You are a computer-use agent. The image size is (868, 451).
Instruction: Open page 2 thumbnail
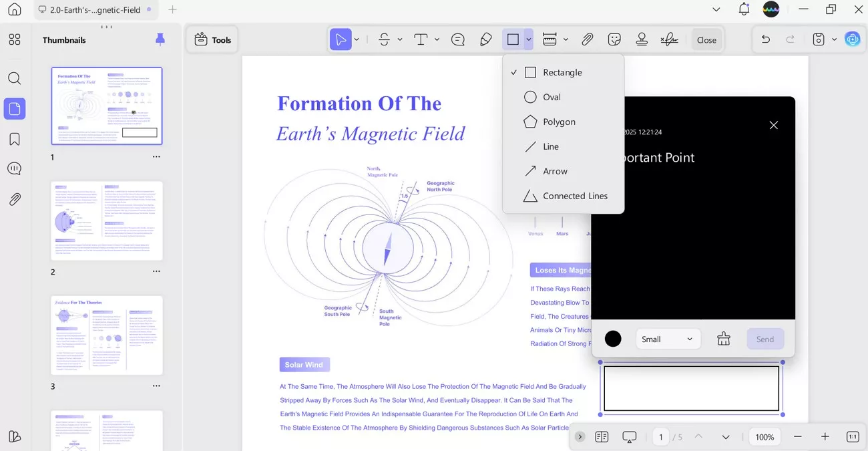[x=107, y=220]
